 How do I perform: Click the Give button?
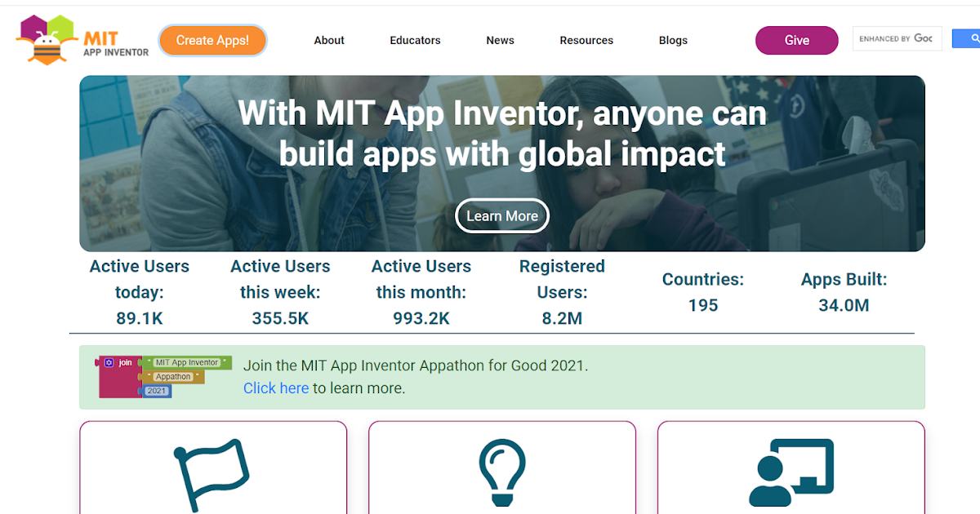796,40
